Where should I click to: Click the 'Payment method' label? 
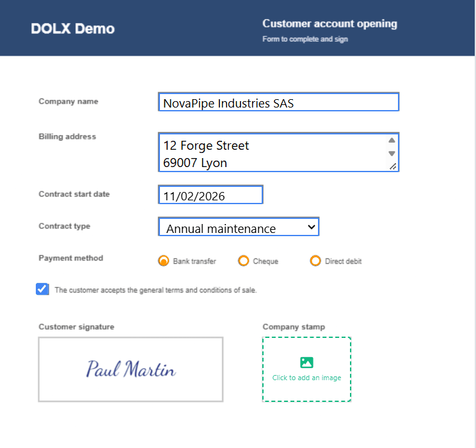[71, 258]
